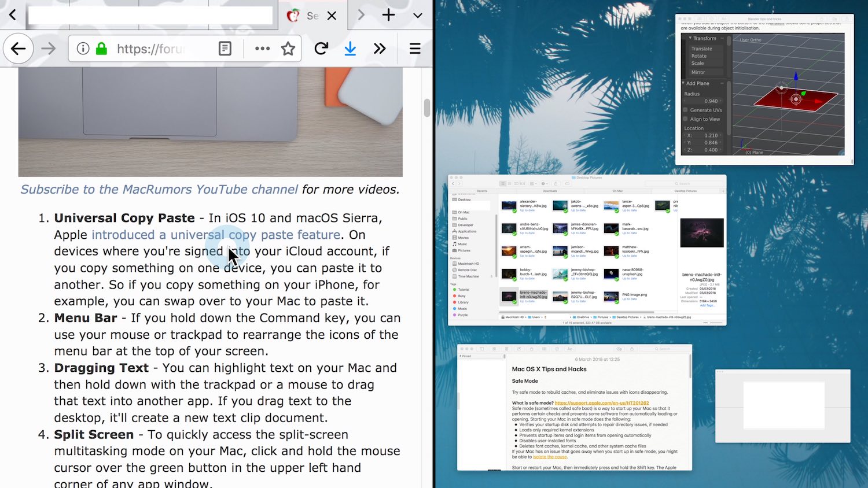Image resolution: width=868 pixels, height=488 pixels.
Task: Open the introduced a universal copy paste link
Action: [216, 235]
